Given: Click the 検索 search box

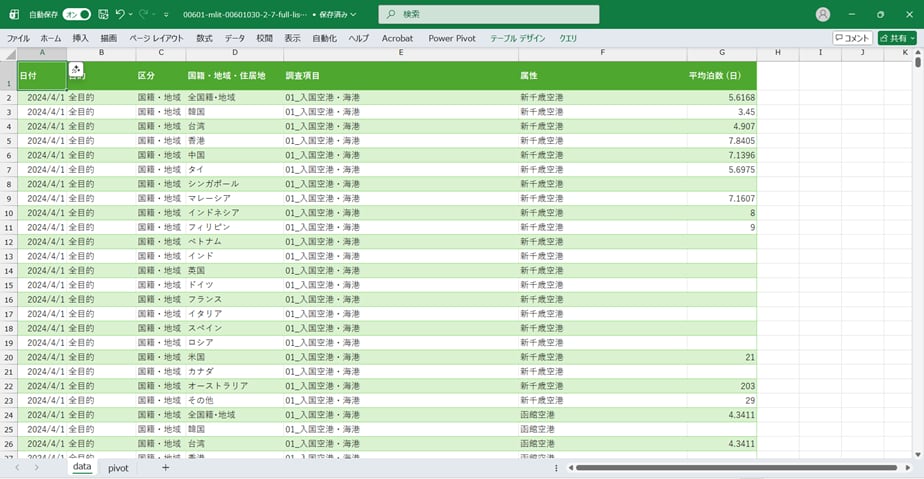Looking at the screenshot, I should [489, 14].
